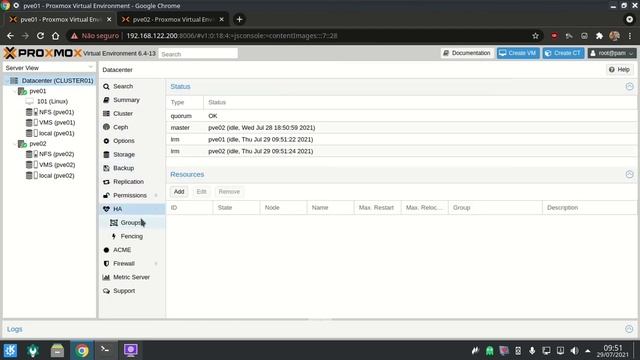640x360 pixels.
Task: Click the Permissions unlock icon
Action: point(106,196)
